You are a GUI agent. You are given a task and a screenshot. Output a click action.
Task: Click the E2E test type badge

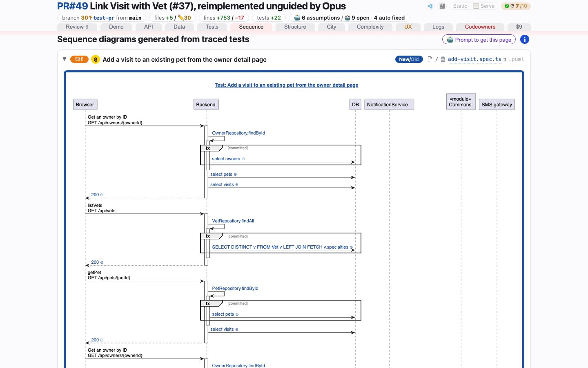pos(79,59)
